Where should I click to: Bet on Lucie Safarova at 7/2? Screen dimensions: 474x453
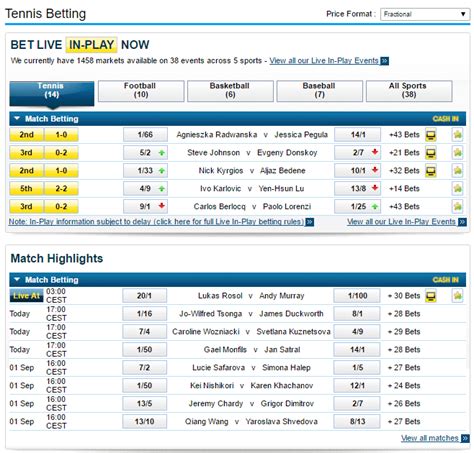pos(145,368)
